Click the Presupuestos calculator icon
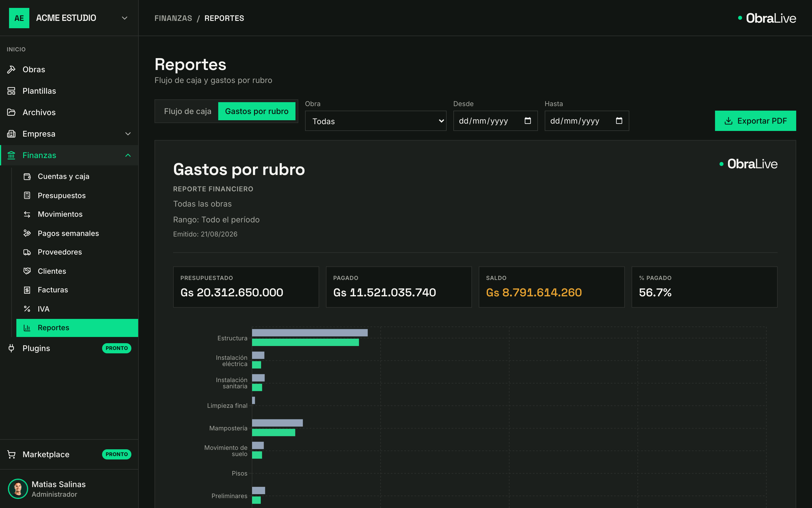 pyautogui.click(x=27, y=196)
